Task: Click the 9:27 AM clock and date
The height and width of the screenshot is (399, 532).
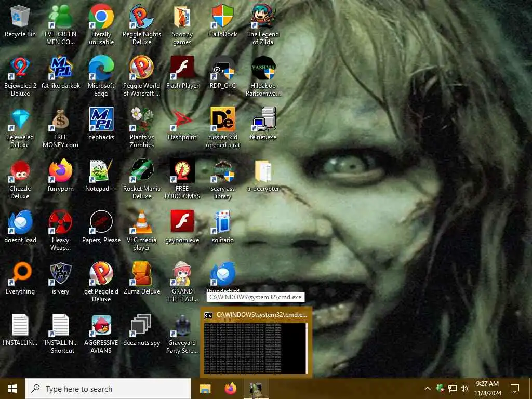Action: pyautogui.click(x=487, y=389)
